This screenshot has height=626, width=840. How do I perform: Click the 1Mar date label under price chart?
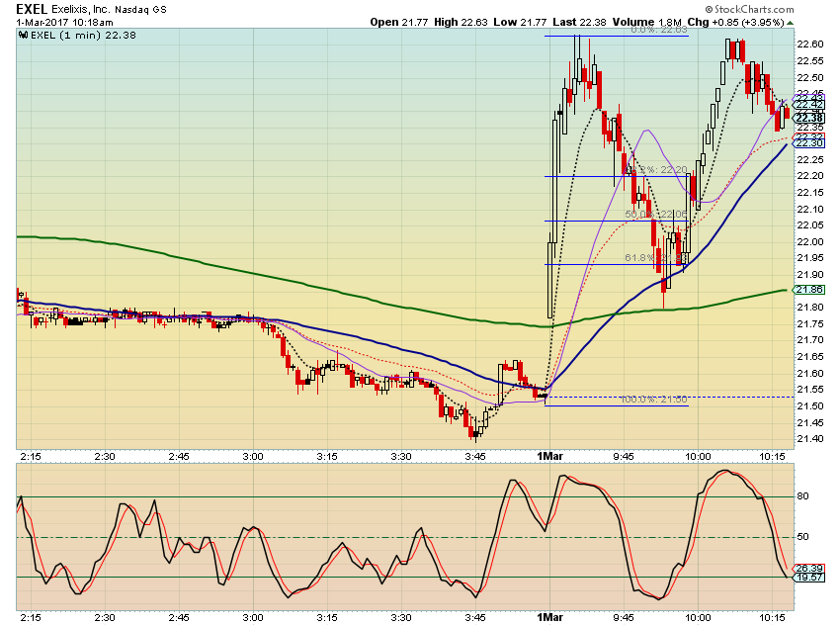[550, 456]
